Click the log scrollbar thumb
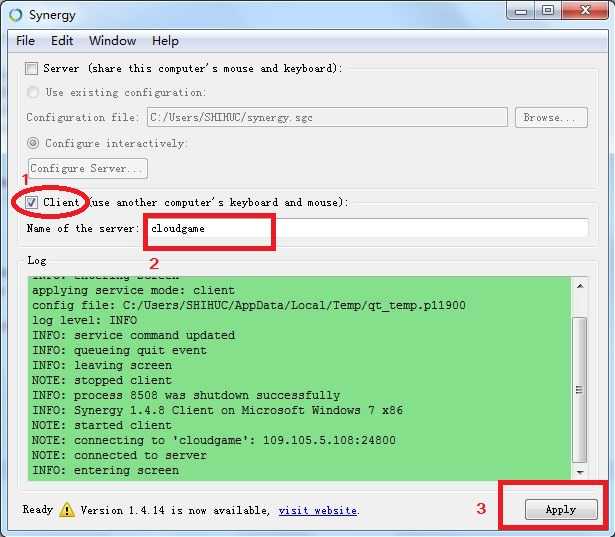615x537 pixels. pyautogui.click(x=580, y=390)
